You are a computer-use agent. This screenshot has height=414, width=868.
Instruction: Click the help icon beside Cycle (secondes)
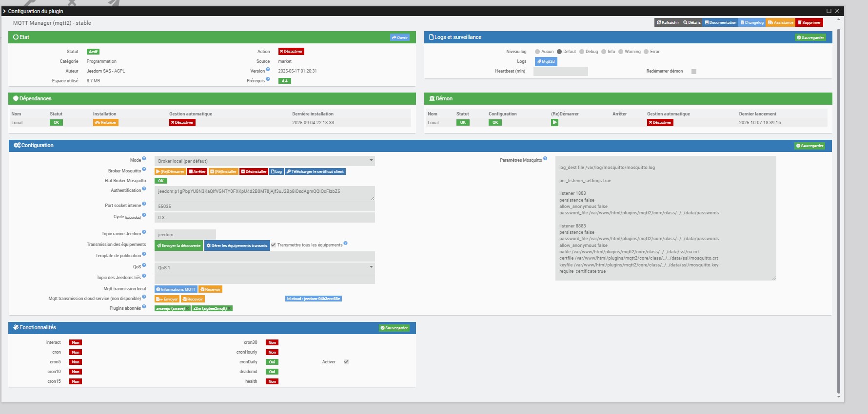pos(144,215)
